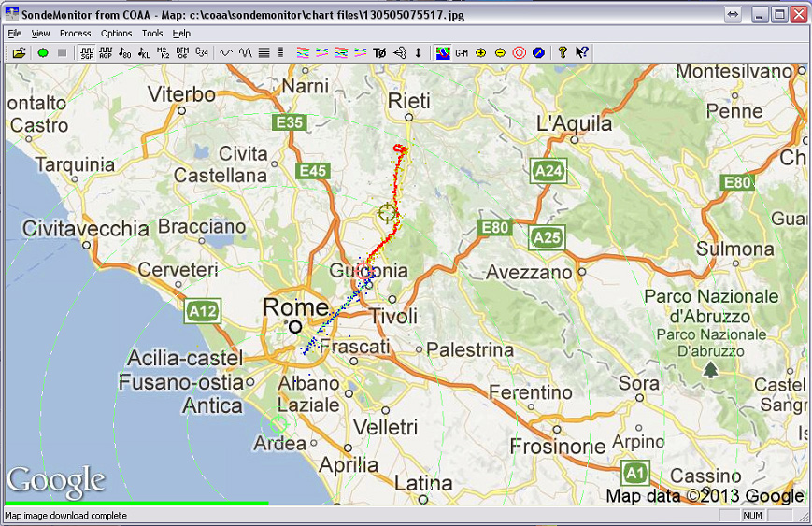Click the vertical double-arrow toolbar icon

tap(419, 53)
